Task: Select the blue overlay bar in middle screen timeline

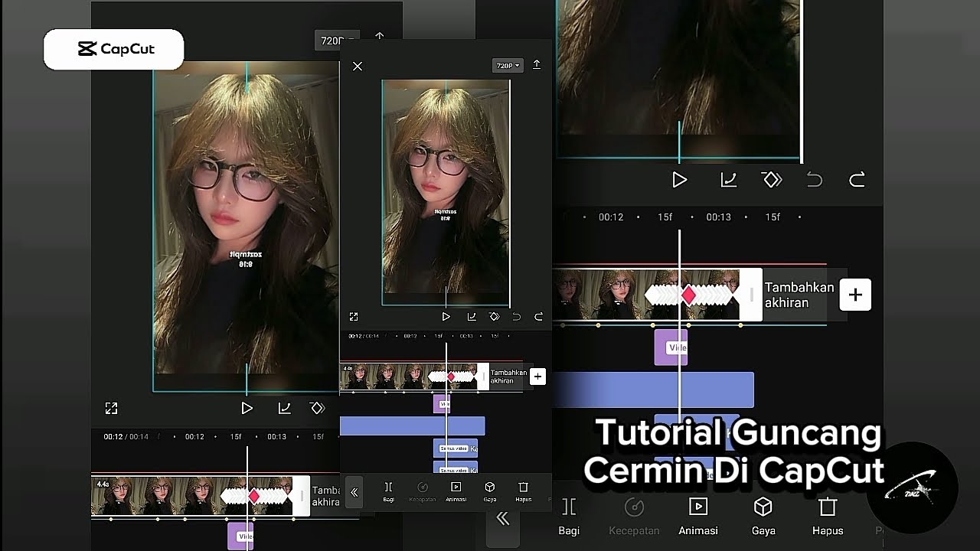Action: tap(412, 425)
